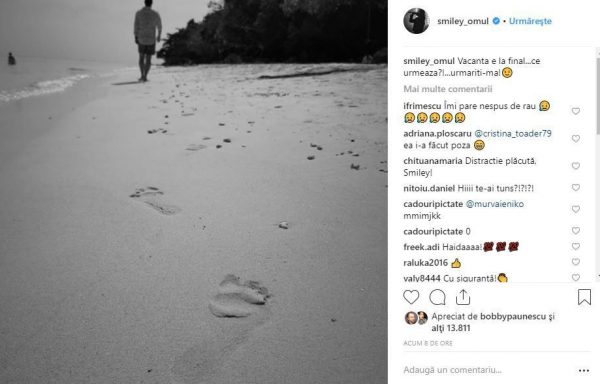Click the comments scrollbar down arrow
The width and height of the screenshot is (600, 384).
[x=598, y=275]
